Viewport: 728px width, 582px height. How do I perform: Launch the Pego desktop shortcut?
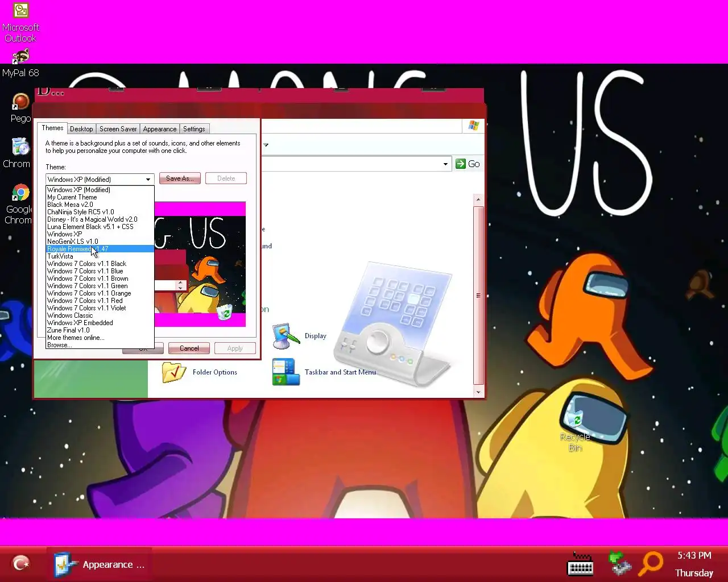click(x=20, y=108)
